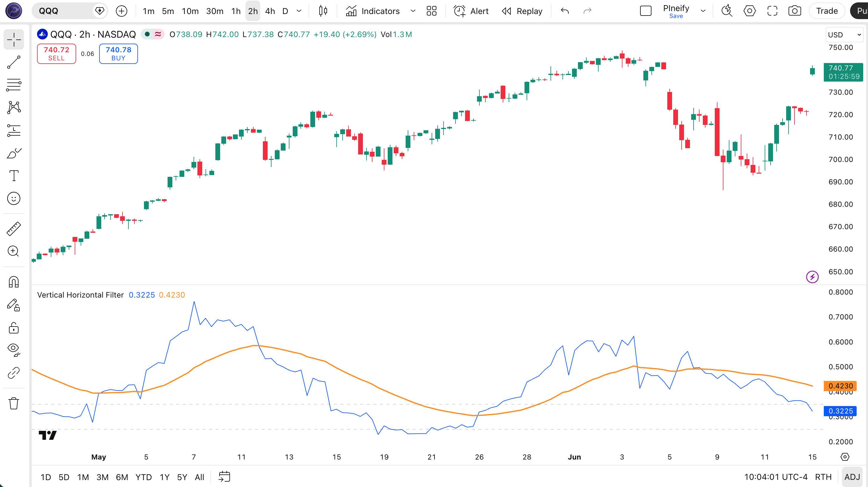This screenshot has width=868, height=487.
Task: Remove objects with the trash icon
Action: (x=14, y=403)
